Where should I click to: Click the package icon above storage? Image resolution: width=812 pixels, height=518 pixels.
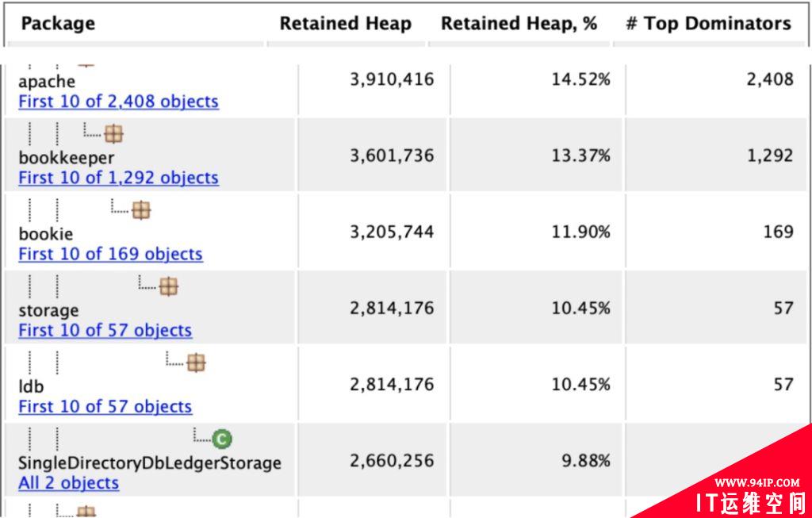pos(168,286)
